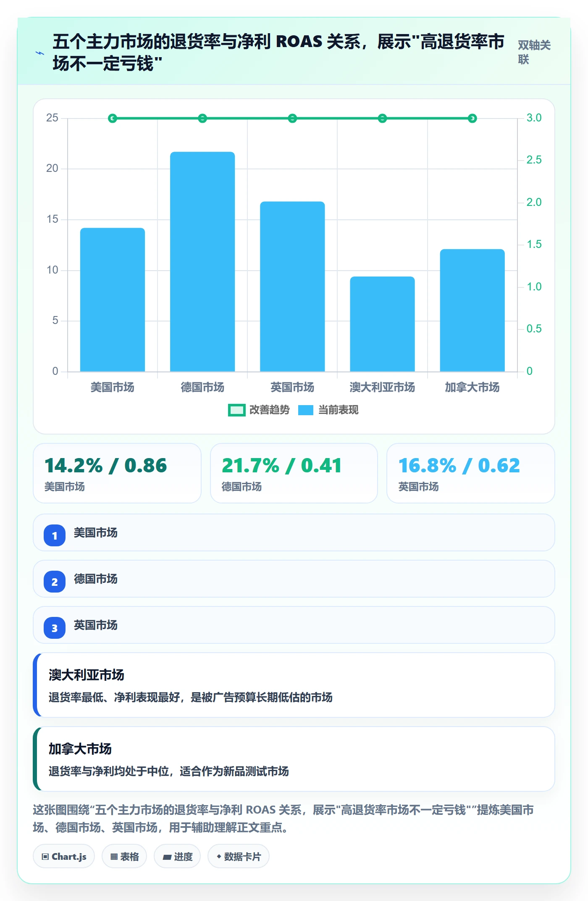Toggle the 当前表现 legend swatch
588x901 pixels.
(306, 410)
